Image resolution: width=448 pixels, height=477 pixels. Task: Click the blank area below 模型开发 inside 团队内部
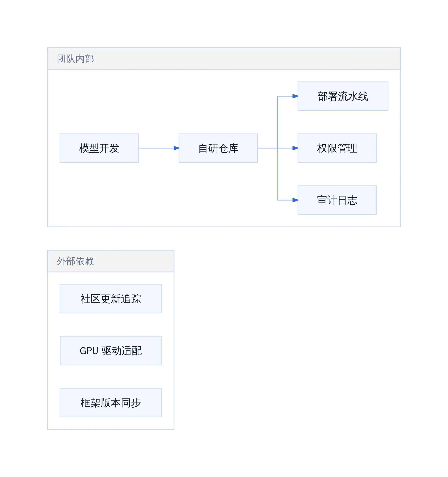pyautogui.click(x=99, y=194)
